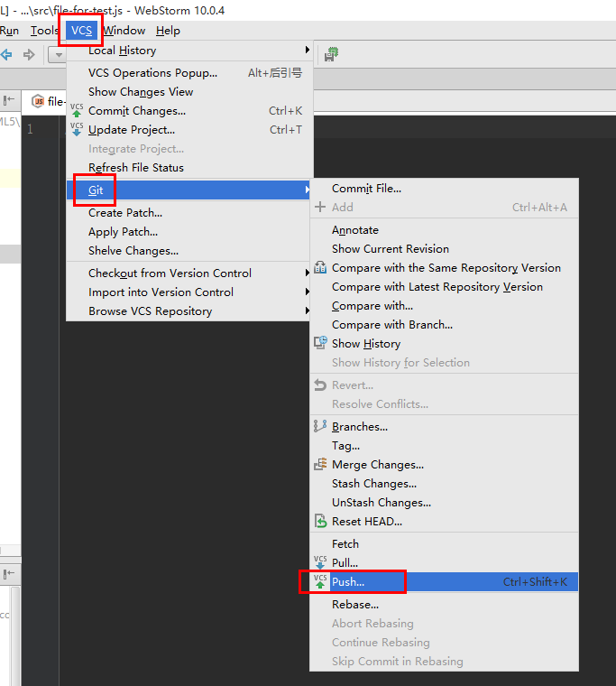Click the Reset HEAD icon

(320, 521)
